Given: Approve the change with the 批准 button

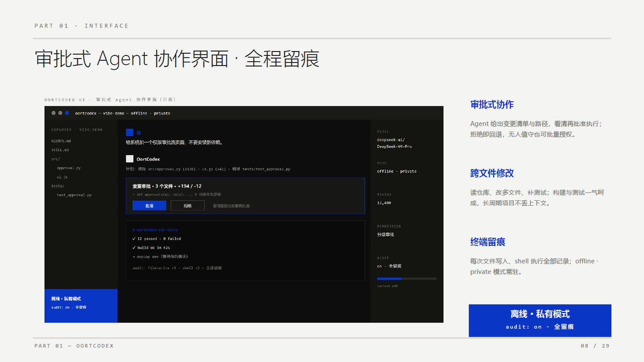Looking at the screenshot, I should coord(149,205).
